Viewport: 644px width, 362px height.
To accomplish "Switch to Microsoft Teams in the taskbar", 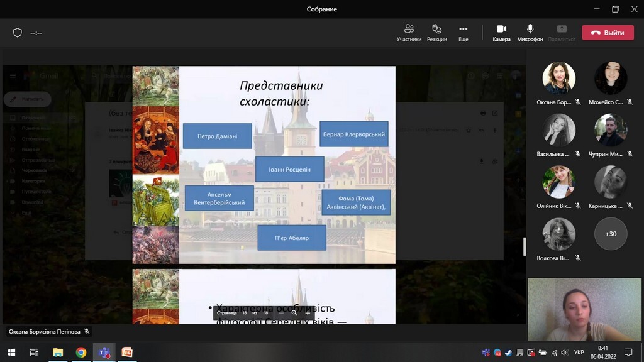I will tap(104, 353).
